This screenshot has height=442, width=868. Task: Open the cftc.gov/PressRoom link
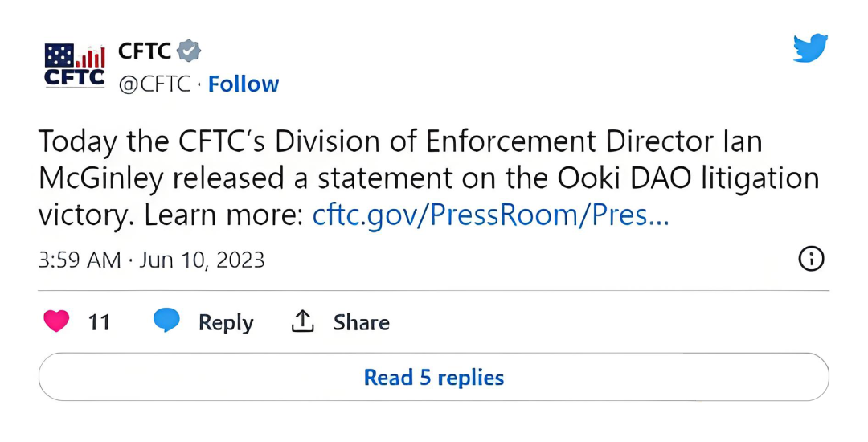(489, 216)
